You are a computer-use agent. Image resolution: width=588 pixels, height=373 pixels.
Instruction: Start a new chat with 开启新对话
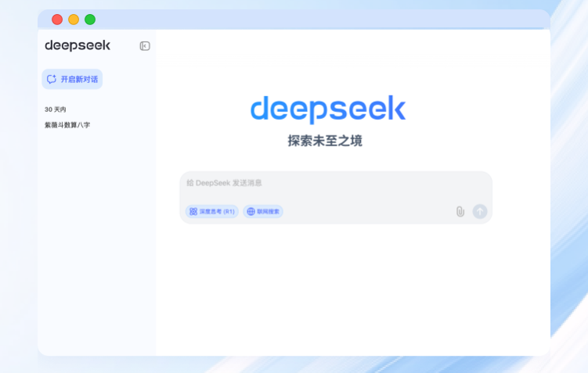pyautogui.click(x=72, y=79)
